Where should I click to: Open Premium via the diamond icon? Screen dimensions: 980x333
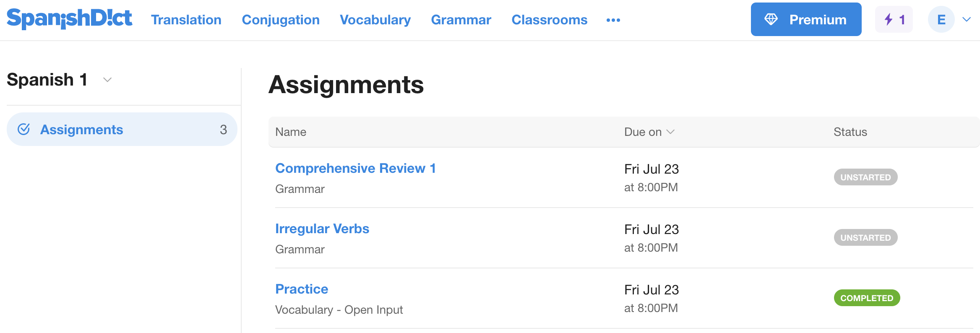[772, 19]
